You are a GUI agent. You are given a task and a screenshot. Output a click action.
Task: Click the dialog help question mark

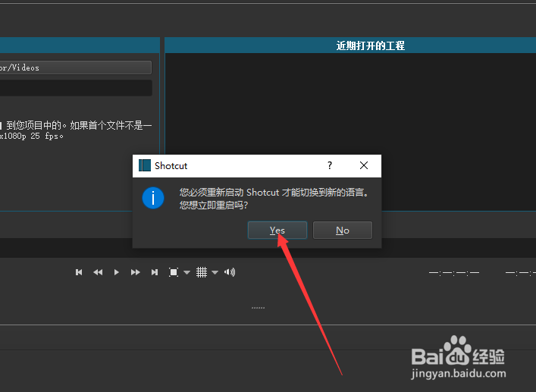tap(330, 166)
